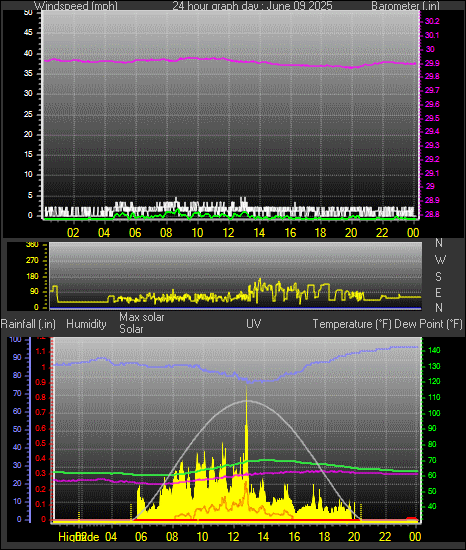Click the Windspeed (mph) axis label
The height and width of the screenshot is (550, 466).
[76, 6]
